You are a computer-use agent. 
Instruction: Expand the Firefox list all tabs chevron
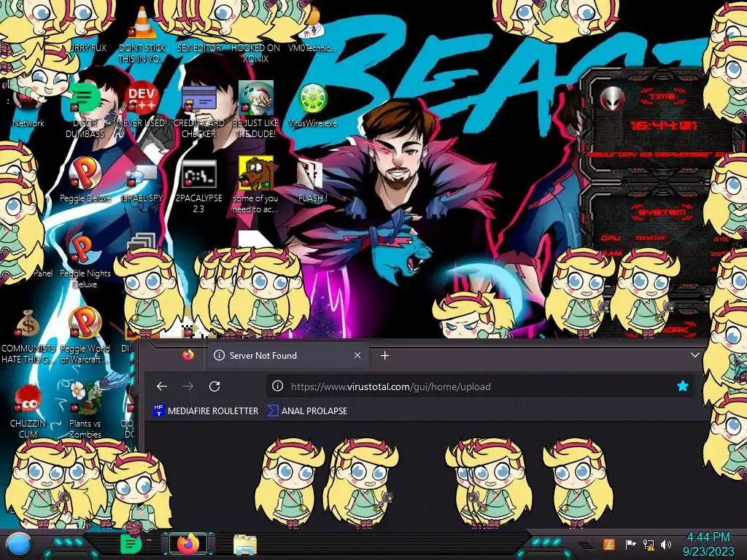click(695, 355)
